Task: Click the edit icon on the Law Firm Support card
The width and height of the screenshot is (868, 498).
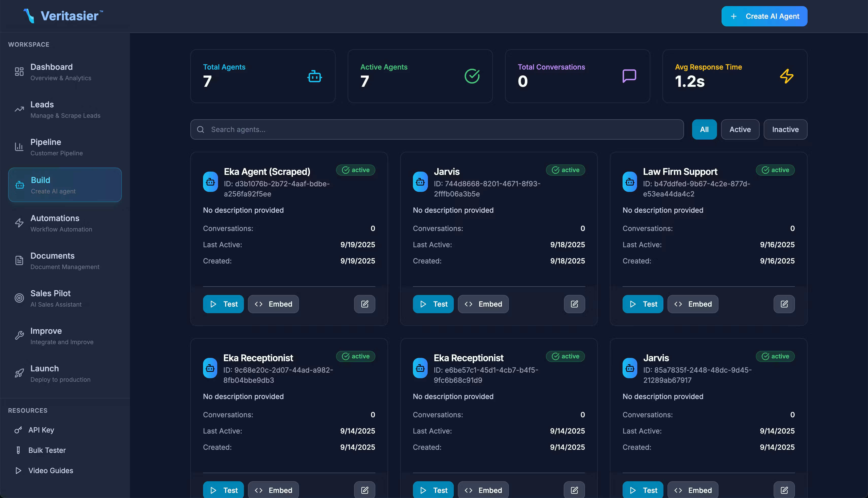Action: pyautogui.click(x=784, y=304)
